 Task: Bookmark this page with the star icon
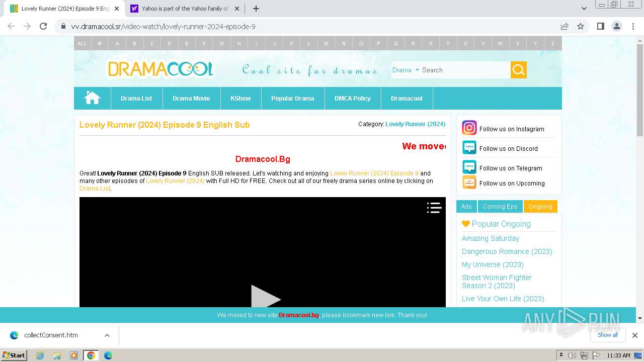[x=581, y=26]
